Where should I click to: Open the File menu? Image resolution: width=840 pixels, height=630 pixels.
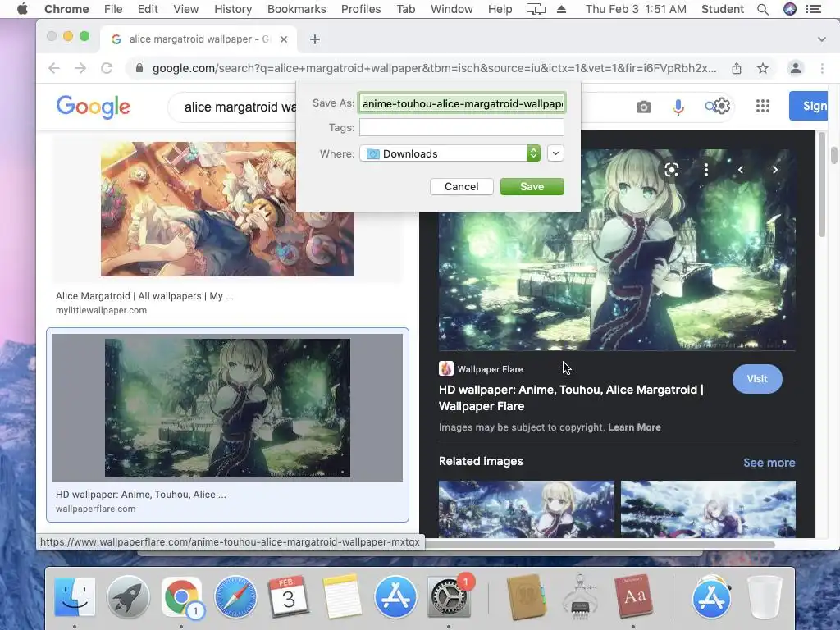click(x=113, y=9)
